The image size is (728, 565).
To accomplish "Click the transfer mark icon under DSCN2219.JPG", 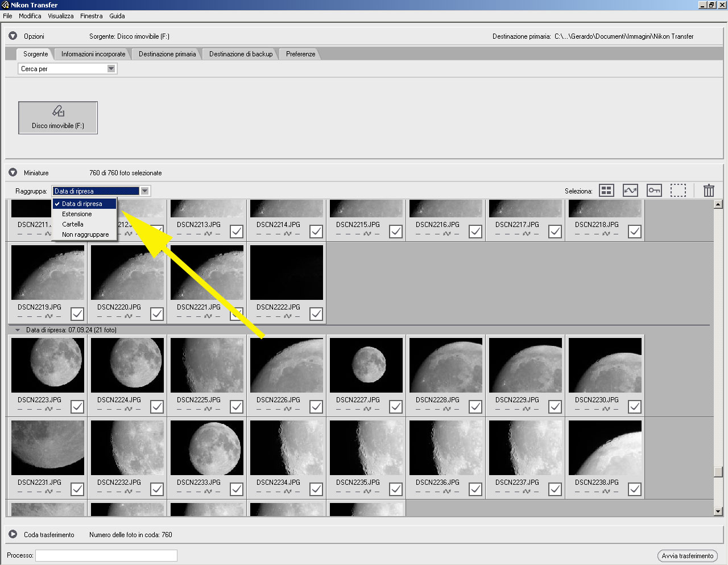I will 49,316.
